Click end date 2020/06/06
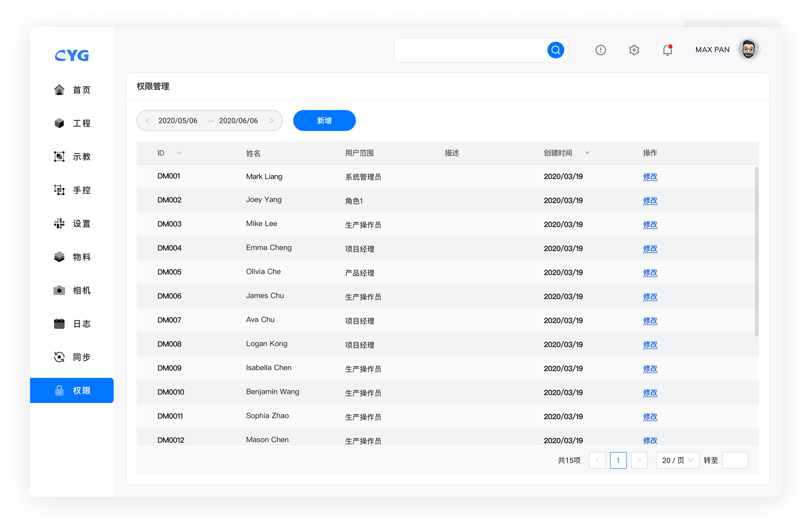The width and height of the screenshot is (812, 530). click(x=238, y=121)
